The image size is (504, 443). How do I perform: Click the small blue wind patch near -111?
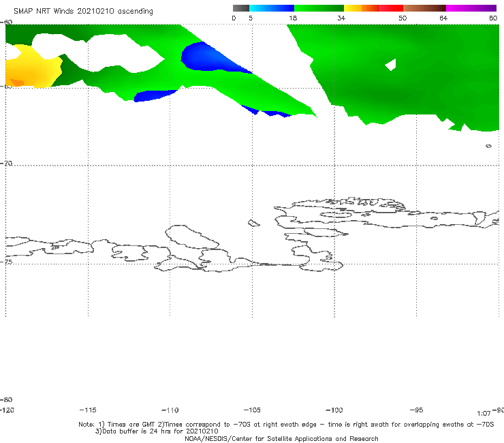[155, 95]
